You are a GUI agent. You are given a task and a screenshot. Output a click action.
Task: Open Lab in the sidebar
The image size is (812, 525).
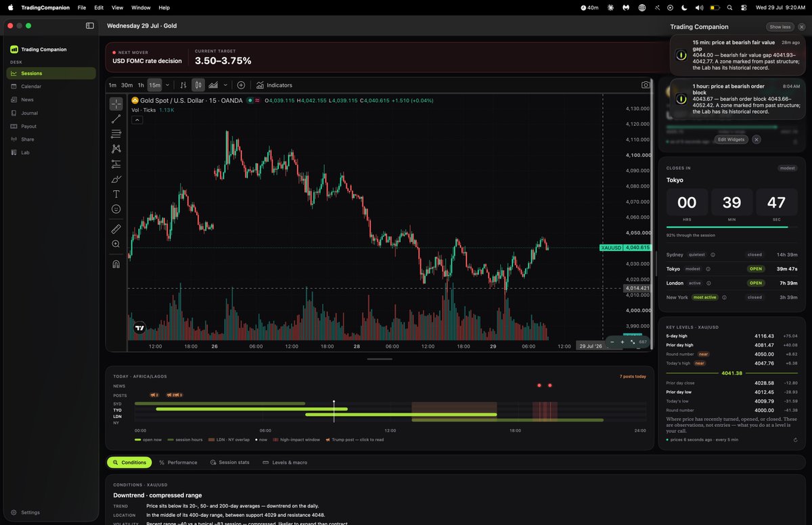click(x=51, y=152)
